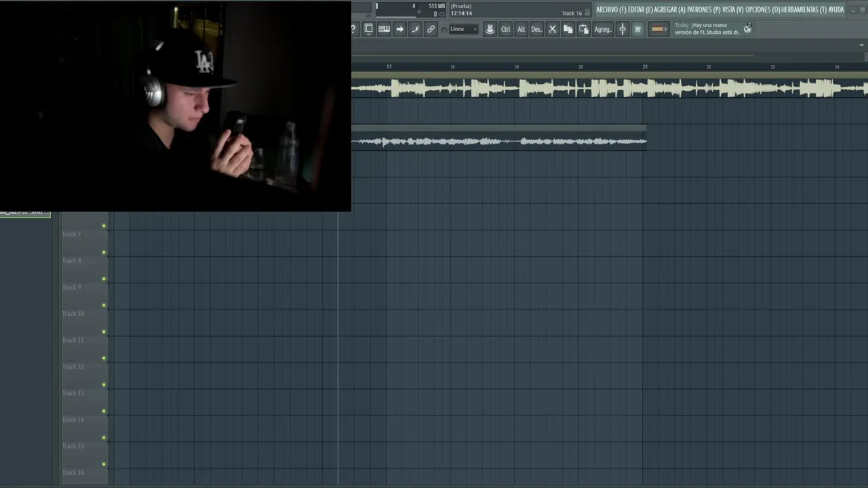Screen dimensions: 868x488
Task: Select the brush paint tool icon
Action: 415,29
